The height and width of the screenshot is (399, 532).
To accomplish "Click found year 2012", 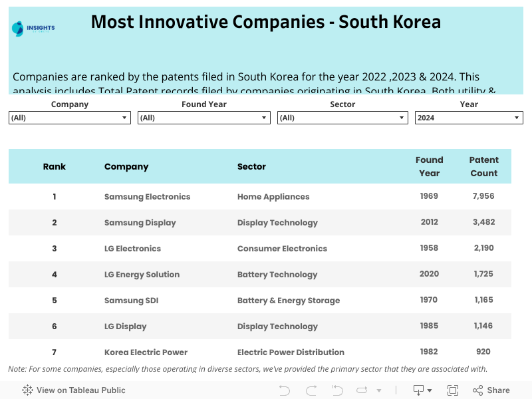I will coord(430,222).
